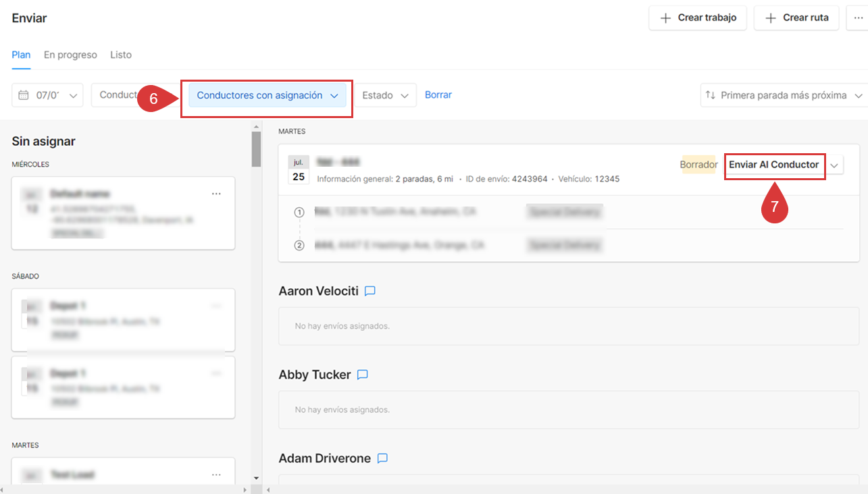Screen dimensions: 868x494
Task: Open the more options menu on Test Load card
Action: [216, 474]
